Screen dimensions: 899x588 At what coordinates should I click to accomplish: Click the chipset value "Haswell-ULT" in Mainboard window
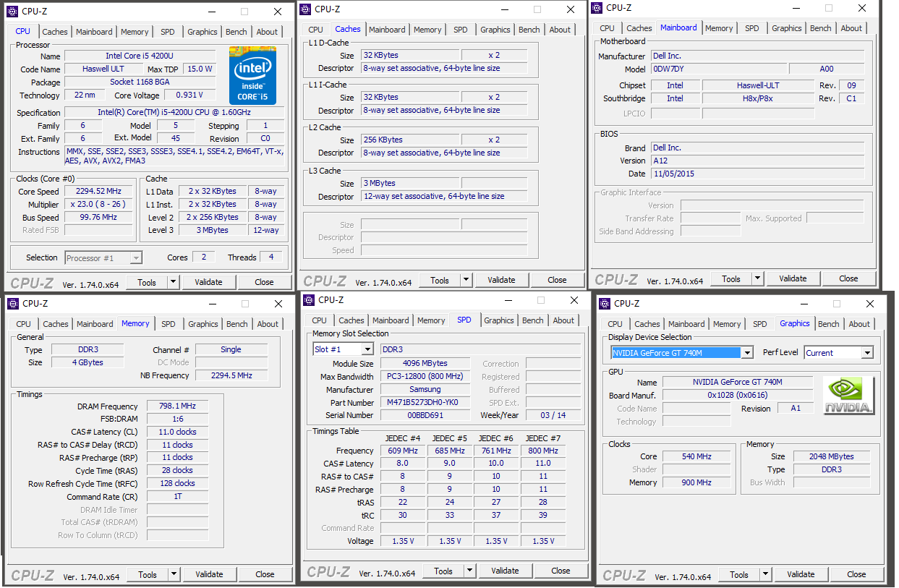[757, 85]
